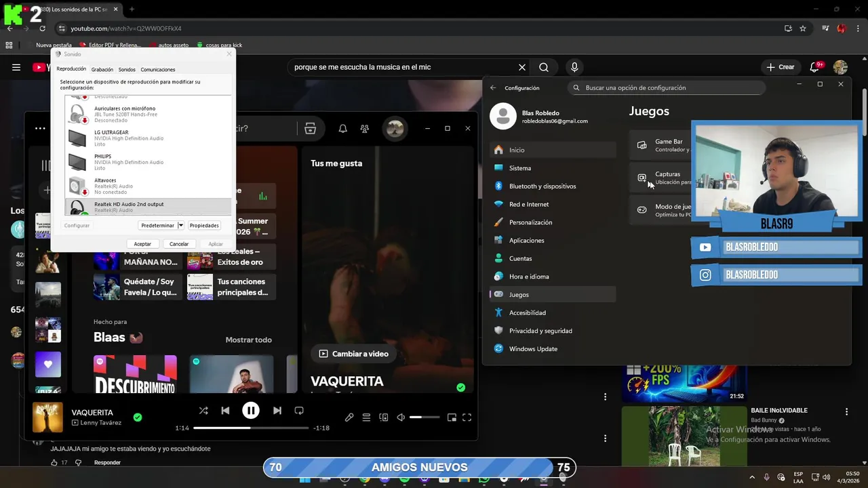Click Mostrar todo in Spotify
This screenshot has width=868, height=488.
[x=248, y=340]
